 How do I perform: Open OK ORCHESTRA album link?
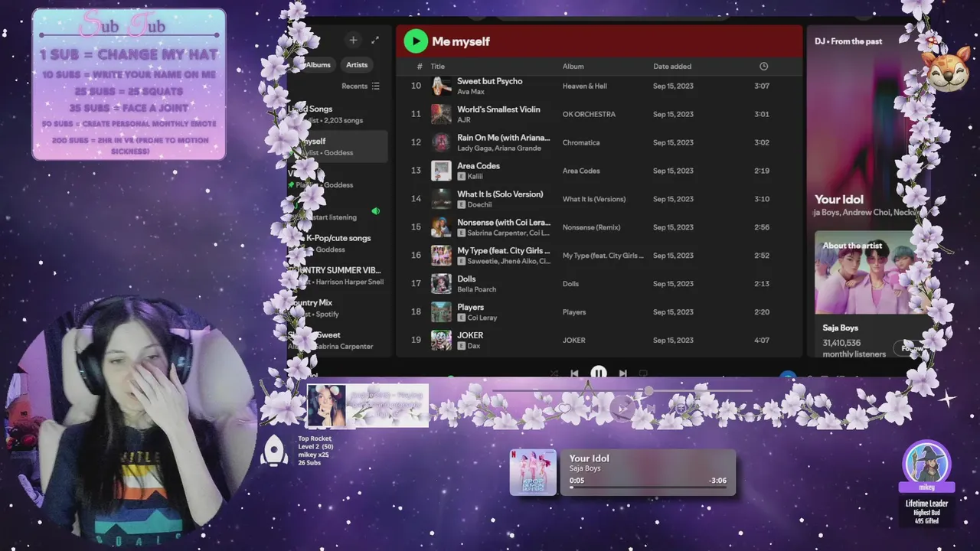589,115
